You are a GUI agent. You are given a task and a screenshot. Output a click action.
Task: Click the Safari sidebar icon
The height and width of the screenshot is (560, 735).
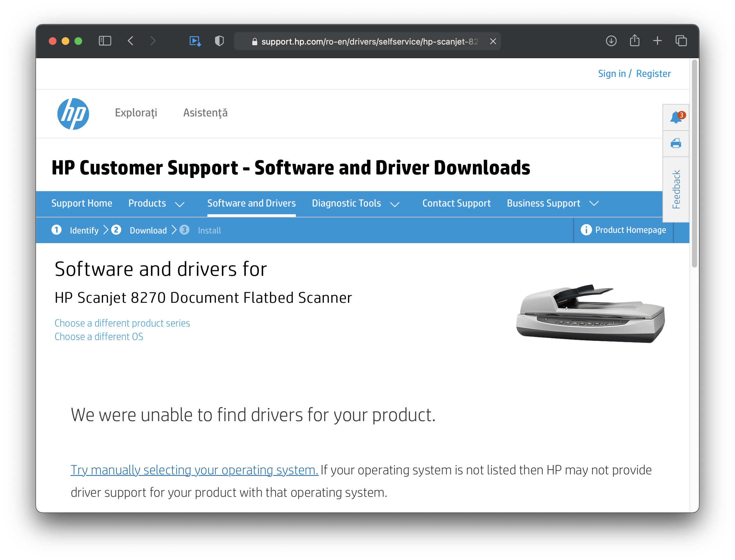tap(104, 41)
